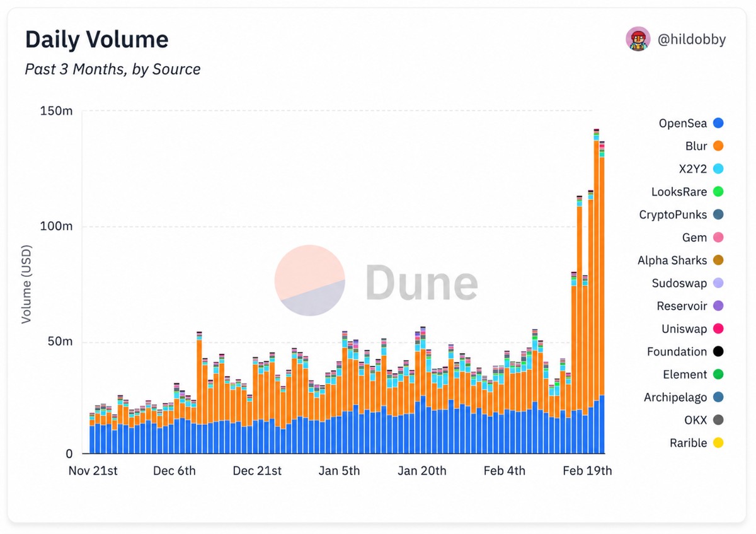The width and height of the screenshot is (756, 534).
Task: Click the Foundation black legend dot
Action: click(x=718, y=351)
